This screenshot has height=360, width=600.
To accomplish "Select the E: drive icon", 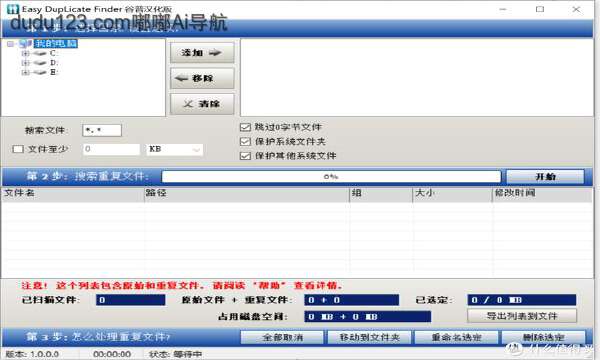I will (40, 72).
